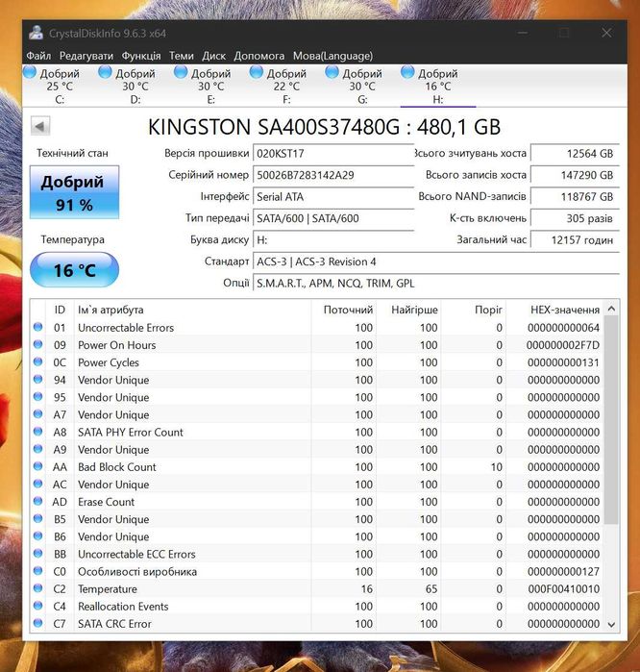This screenshot has height=672, width=640.
Task: Click blue status orb for drive D:
Action: [105, 72]
